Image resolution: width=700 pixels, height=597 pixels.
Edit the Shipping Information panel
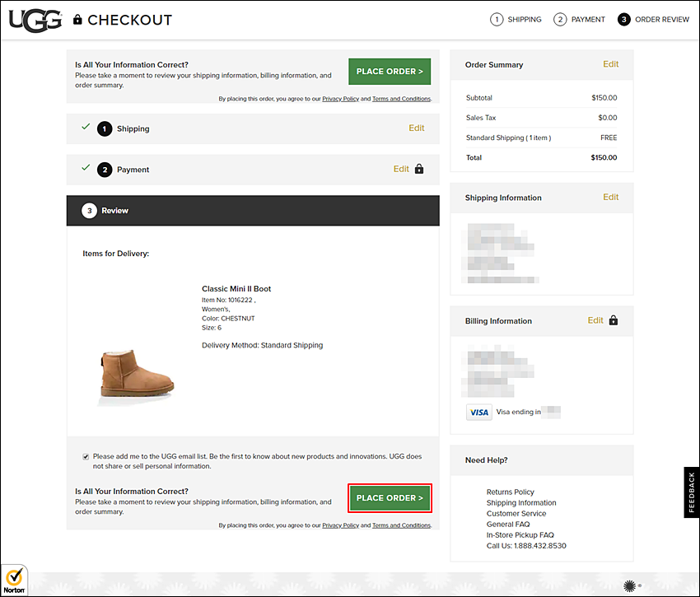click(x=610, y=198)
